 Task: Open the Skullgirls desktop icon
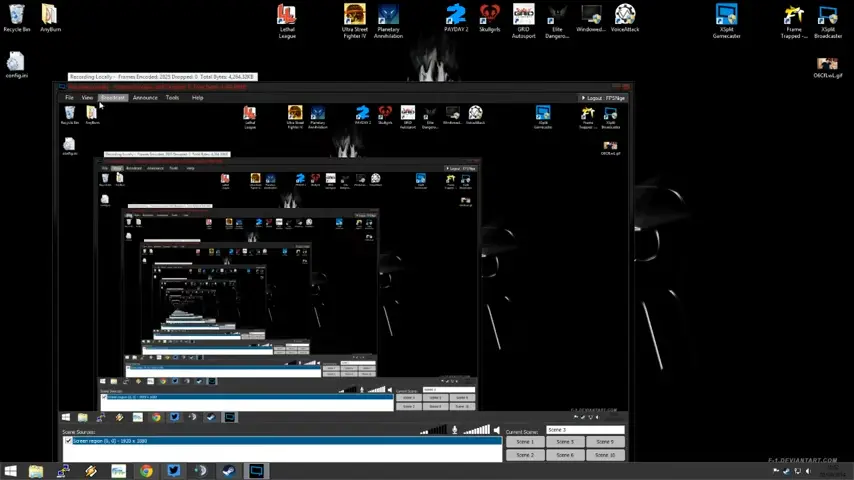[490, 18]
